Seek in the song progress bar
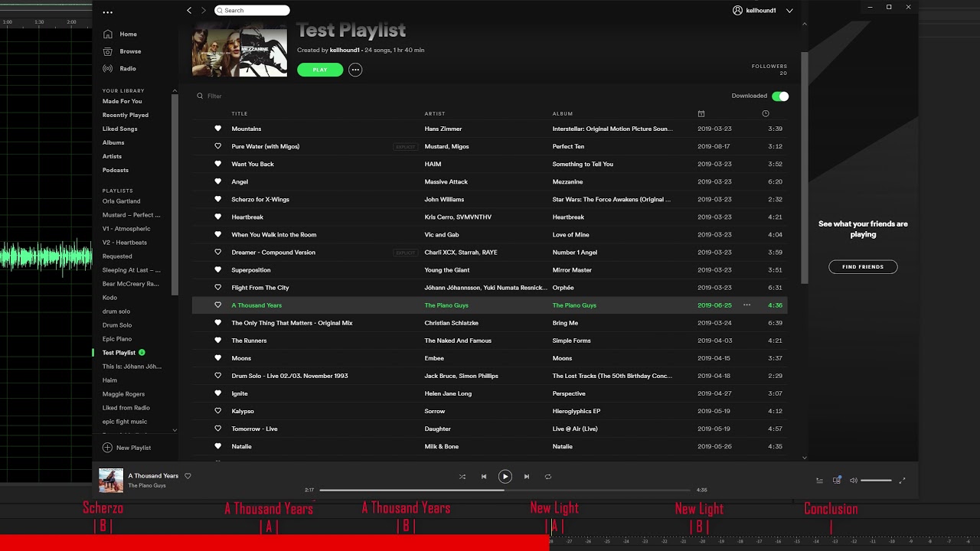Screen dimensions: 980x551 pos(506,490)
